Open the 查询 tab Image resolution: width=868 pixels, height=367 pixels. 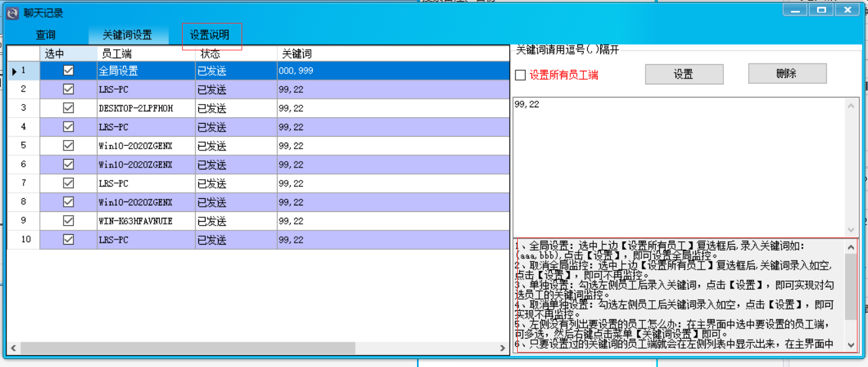[x=45, y=35]
